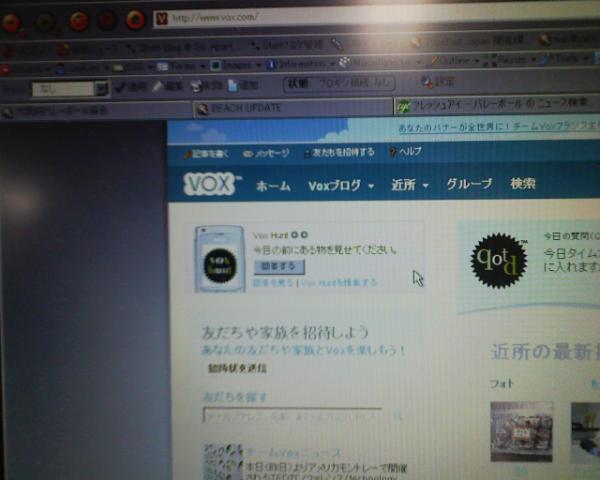Click the メッセージ messages link
Screen dimensions: 600x480
pos(266,153)
